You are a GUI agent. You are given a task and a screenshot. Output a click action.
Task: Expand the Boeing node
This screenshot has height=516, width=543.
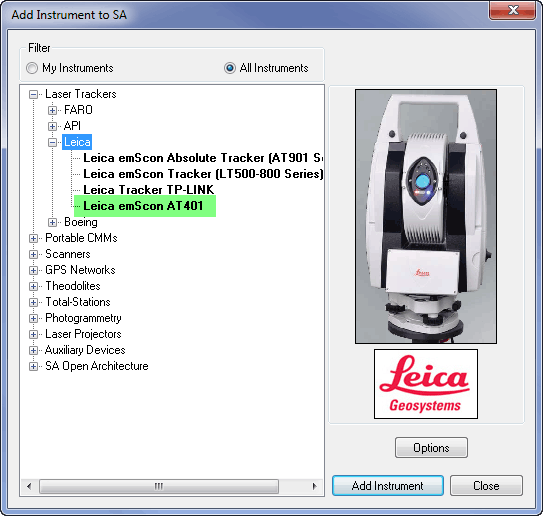[x=52, y=222]
